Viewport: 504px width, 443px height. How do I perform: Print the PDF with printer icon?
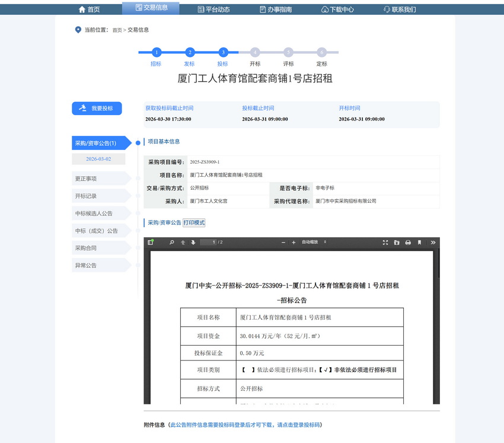(408, 242)
